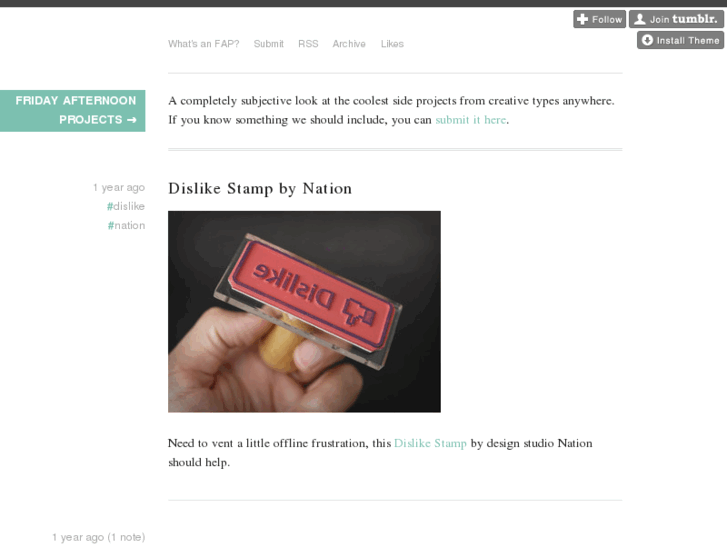Viewport: 727px width, 545px height.
Task: Follow the 'submit it here' link
Action: click(x=470, y=120)
